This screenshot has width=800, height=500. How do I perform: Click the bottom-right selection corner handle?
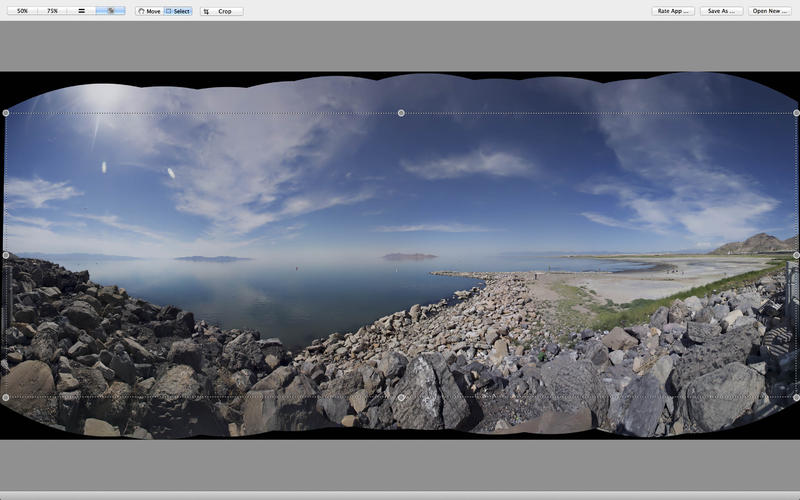796,397
